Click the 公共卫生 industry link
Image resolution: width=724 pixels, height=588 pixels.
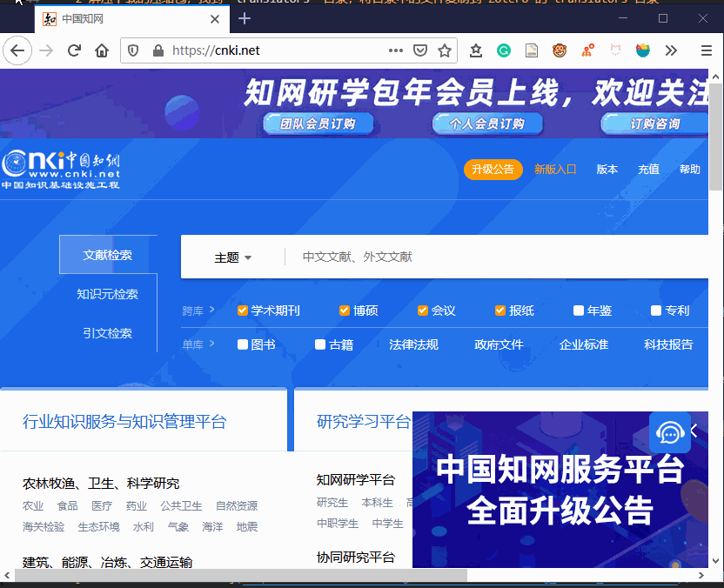[181, 506]
